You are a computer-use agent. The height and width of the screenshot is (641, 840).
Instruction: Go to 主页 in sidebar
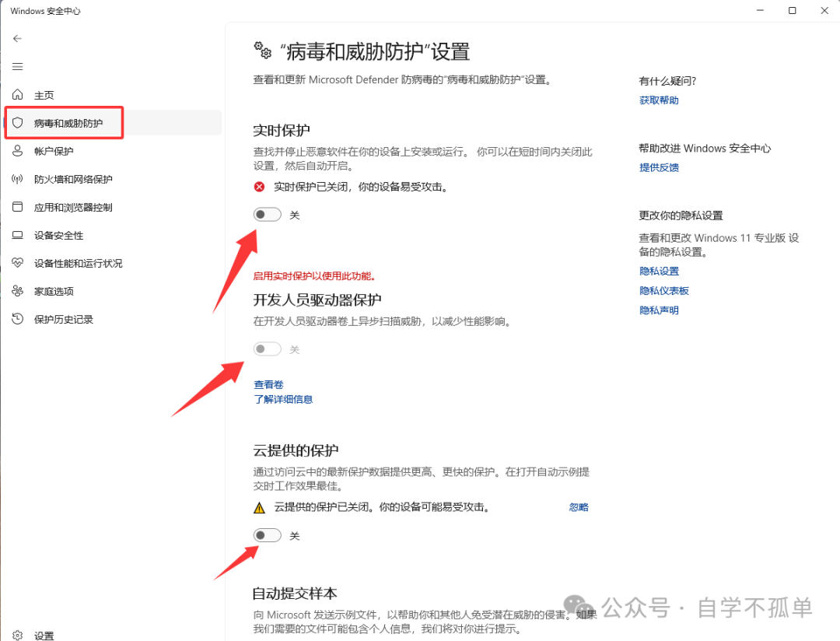(44, 95)
